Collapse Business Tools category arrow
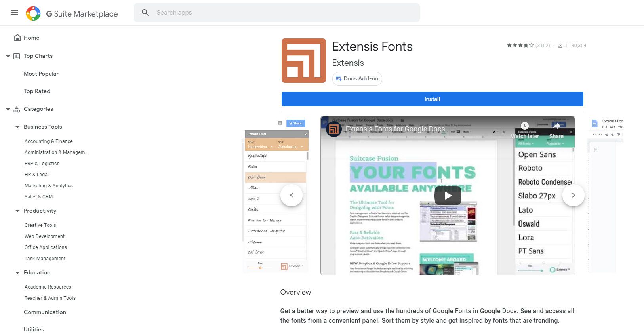Viewport: 644px width, 333px height. click(17, 127)
